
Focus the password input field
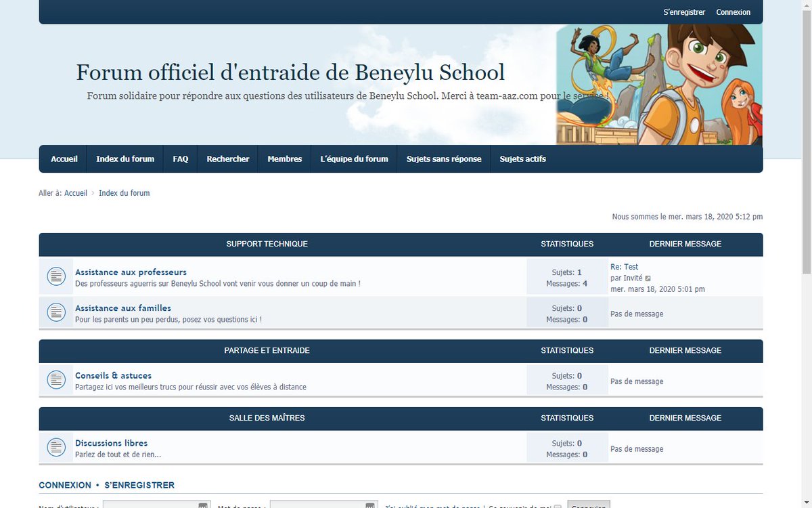pos(323,506)
